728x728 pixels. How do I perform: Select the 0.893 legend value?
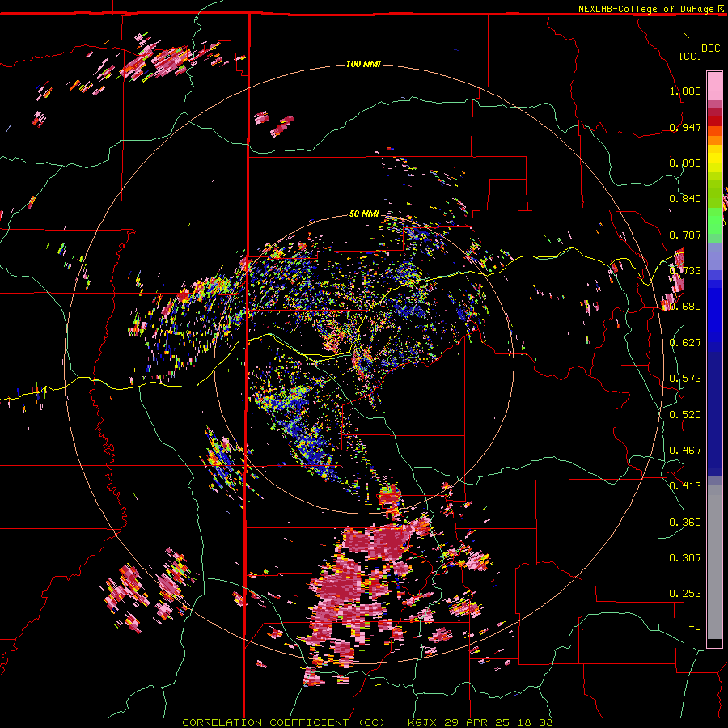(685, 163)
